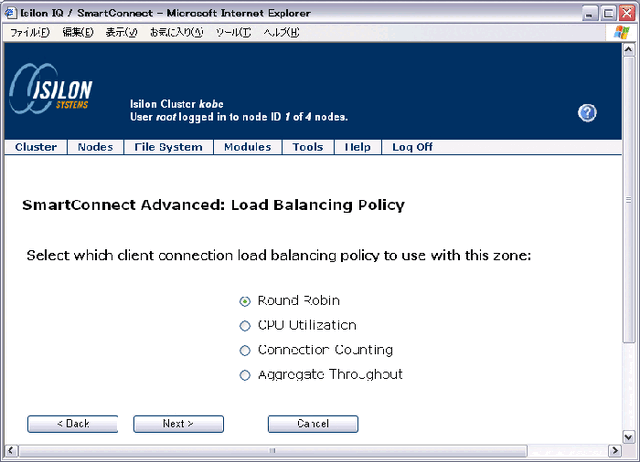This screenshot has height=462, width=640.
Task: Switch to the Modules tab
Action: pyautogui.click(x=247, y=147)
